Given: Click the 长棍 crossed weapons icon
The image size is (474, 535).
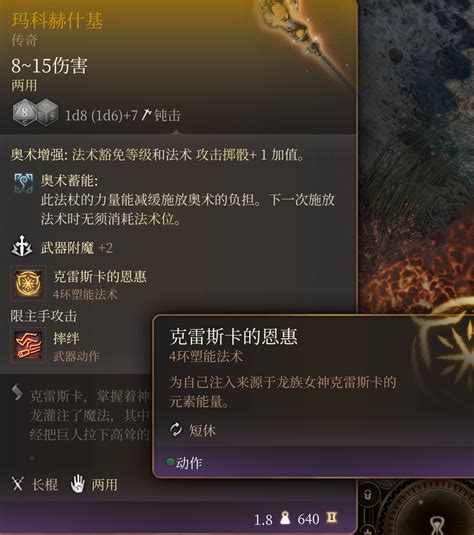Looking at the screenshot, I should pyautogui.click(x=18, y=483).
